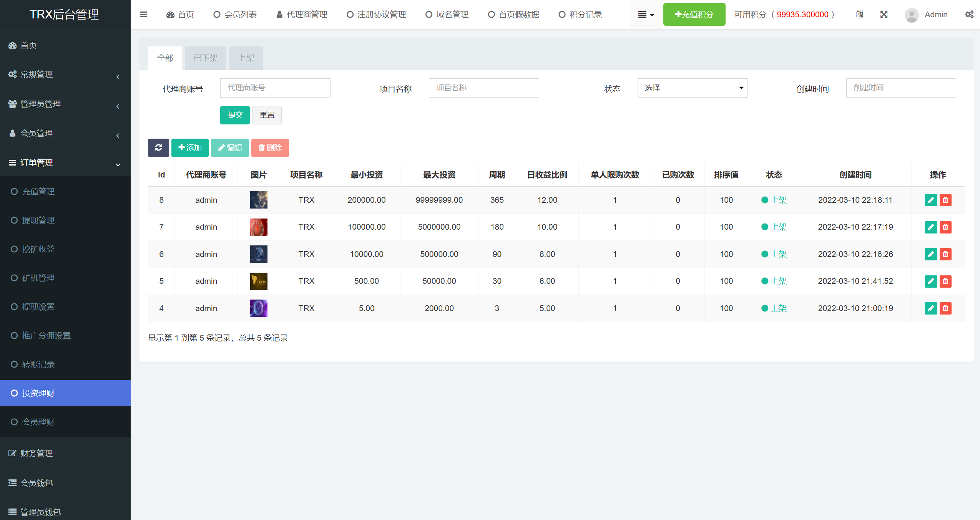Screen dimensions: 980x520
Task: Click the 代理商账号 input field
Action: [x=275, y=88]
